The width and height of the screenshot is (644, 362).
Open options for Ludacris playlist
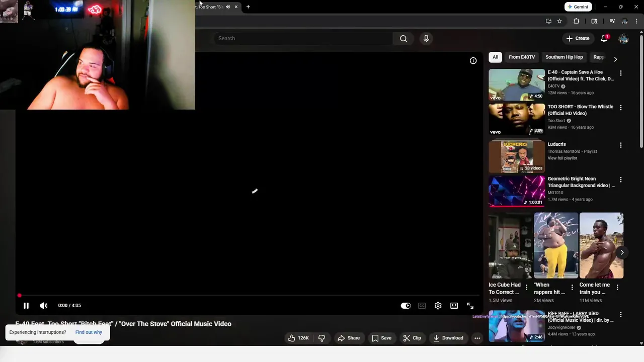(620, 145)
